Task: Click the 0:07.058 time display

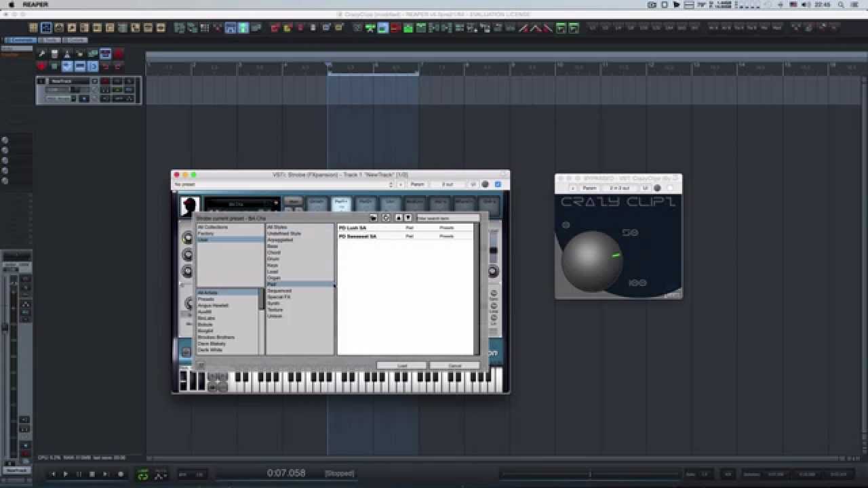Action: point(286,473)
